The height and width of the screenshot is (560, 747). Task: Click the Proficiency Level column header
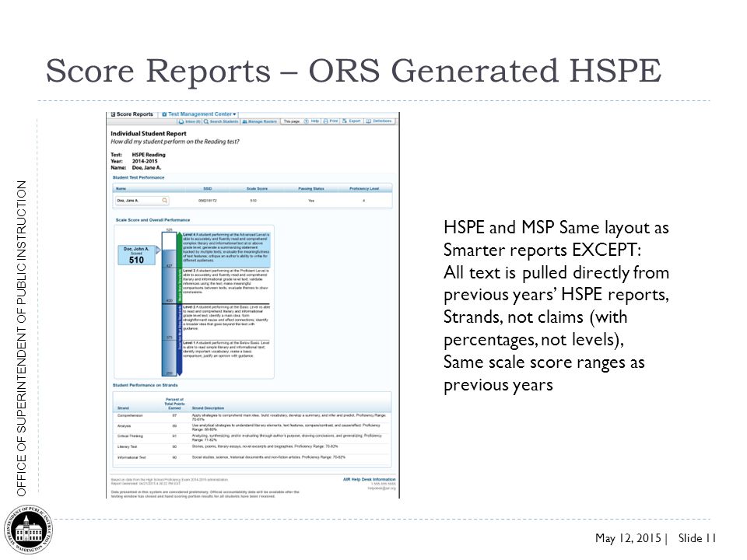364,188
